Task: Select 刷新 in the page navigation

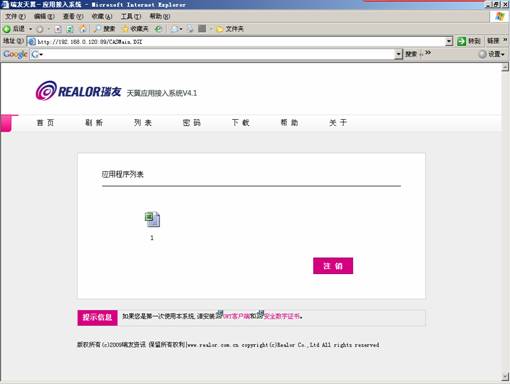Action: [94, 123]
